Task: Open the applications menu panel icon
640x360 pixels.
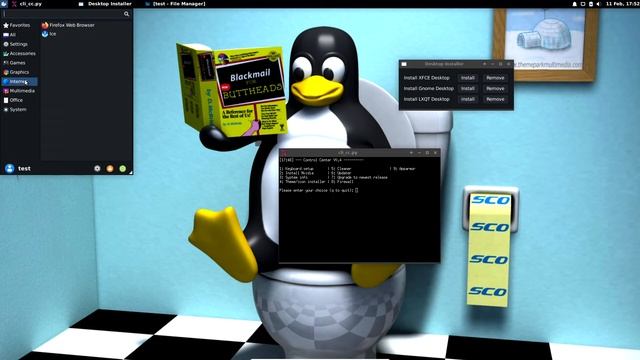Action: [x=4, y=4]
